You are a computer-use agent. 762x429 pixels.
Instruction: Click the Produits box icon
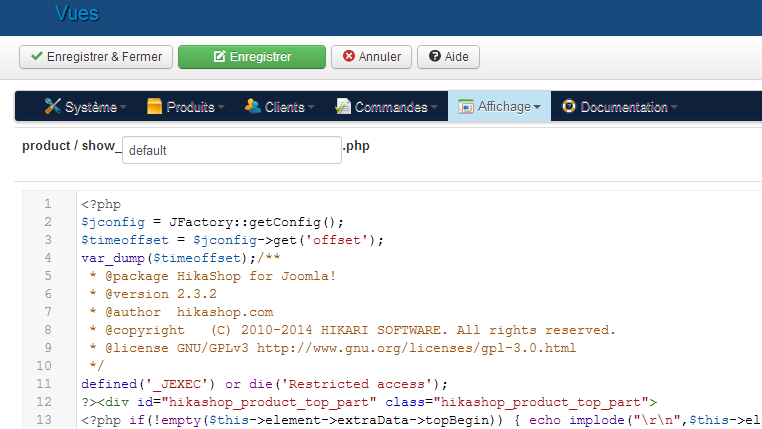[x=155, y=106]
